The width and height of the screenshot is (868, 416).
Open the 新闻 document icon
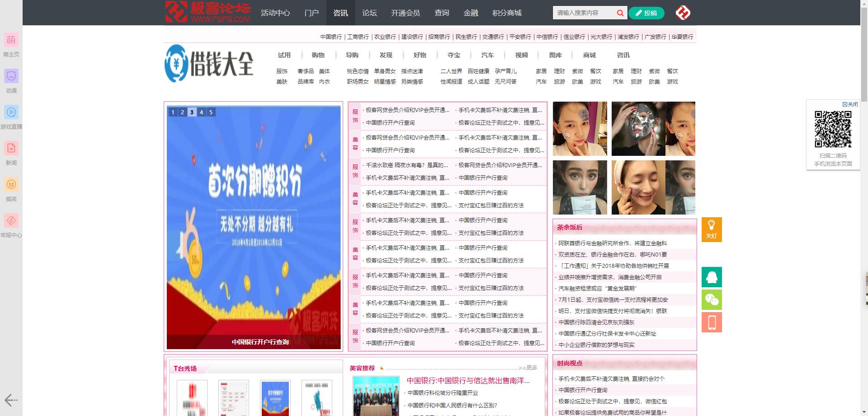coord(11,148)
